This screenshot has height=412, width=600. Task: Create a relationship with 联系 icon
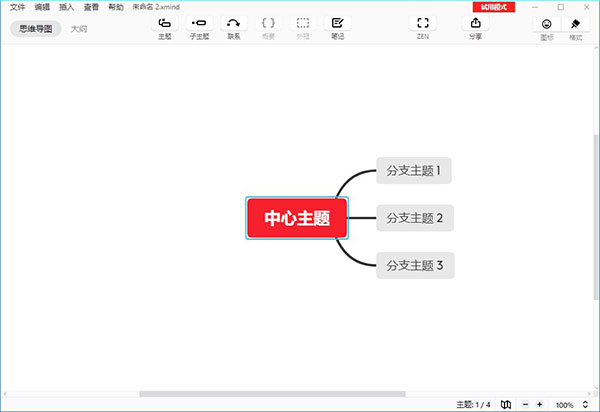[x=233, y=23]
